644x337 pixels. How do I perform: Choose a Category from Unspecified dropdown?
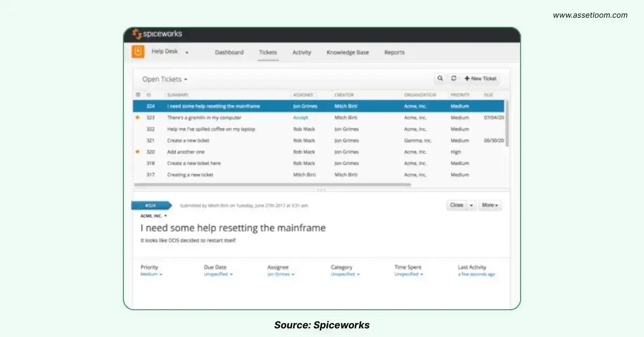click(x=345, y=274)
